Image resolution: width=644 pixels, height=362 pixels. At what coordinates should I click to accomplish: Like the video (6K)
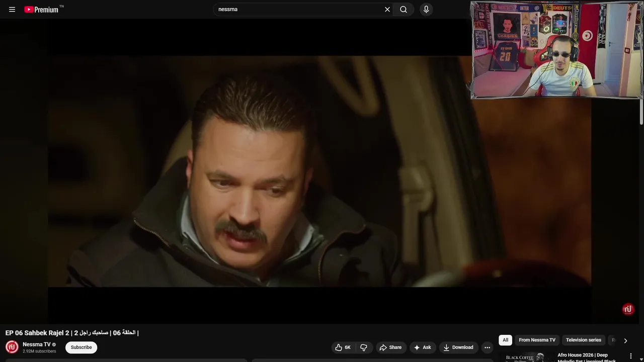343,347
